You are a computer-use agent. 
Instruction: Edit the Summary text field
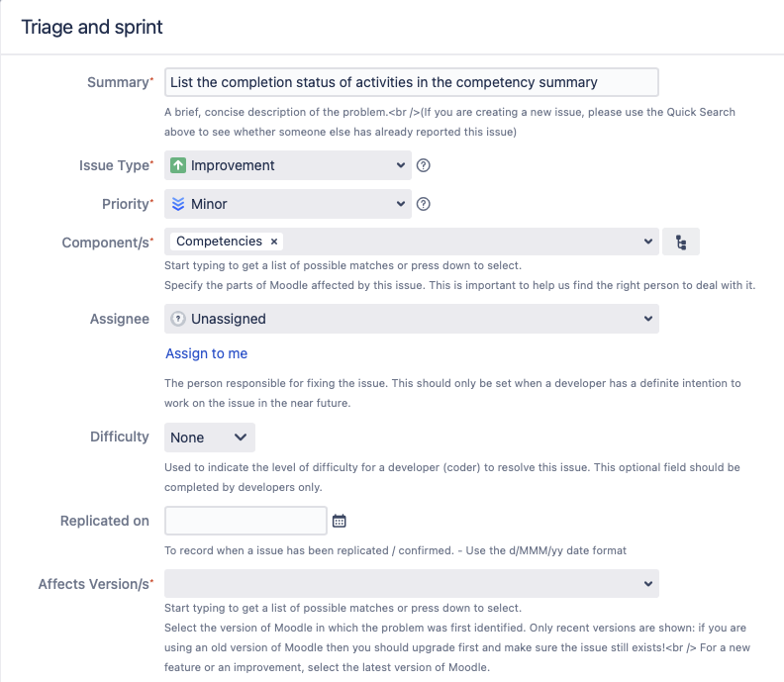[x=412, y=82]
